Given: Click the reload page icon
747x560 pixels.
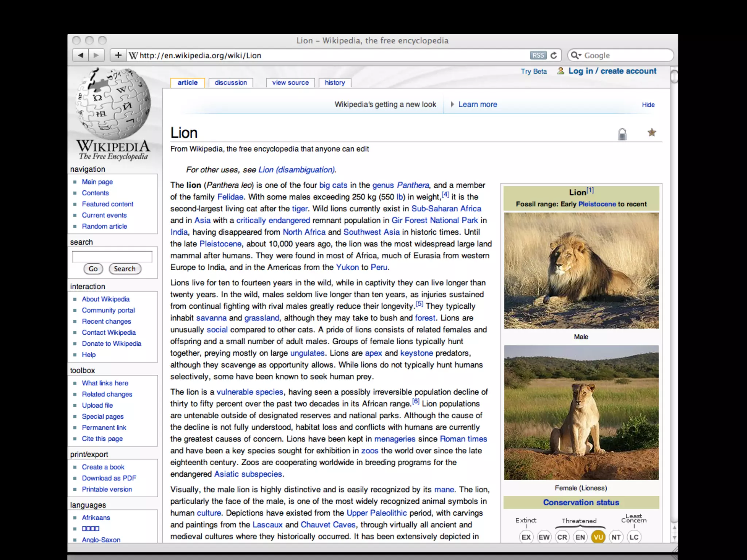Looking at the screenshot, I should click(554, 55).
